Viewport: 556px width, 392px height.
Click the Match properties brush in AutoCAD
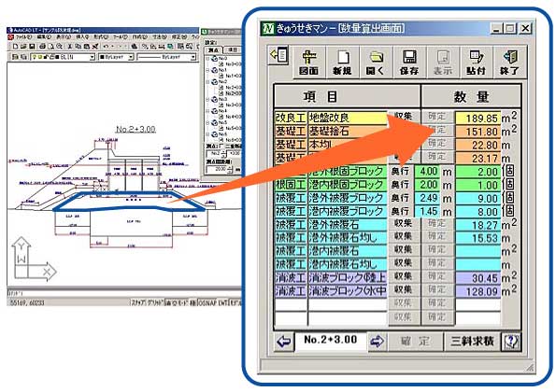coord(95,47)
